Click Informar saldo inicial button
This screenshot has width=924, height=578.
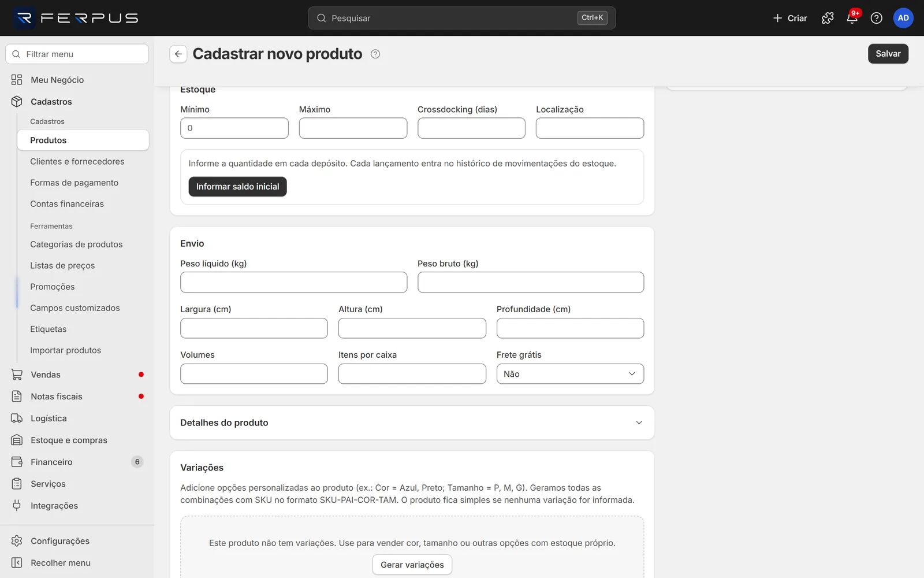point(237,187)
